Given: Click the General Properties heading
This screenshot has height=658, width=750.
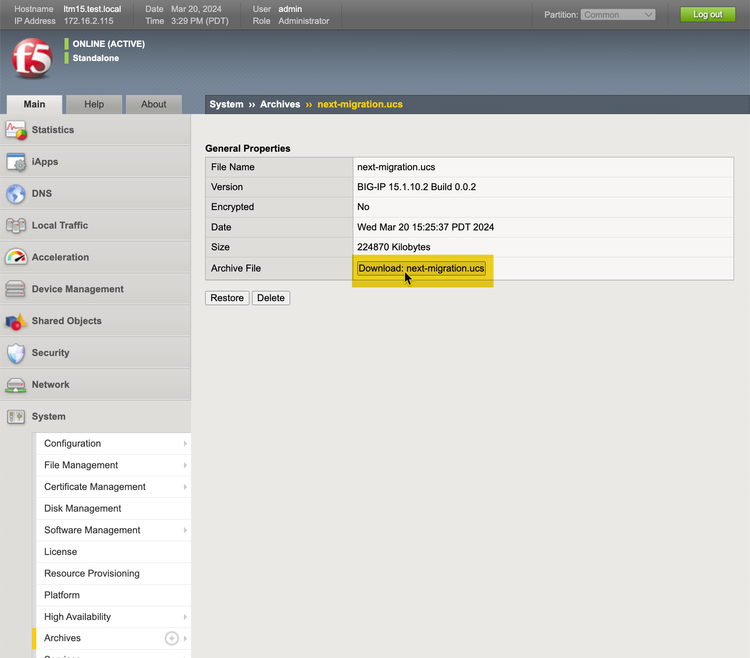Looking at the screenshot, I should 247,148.
